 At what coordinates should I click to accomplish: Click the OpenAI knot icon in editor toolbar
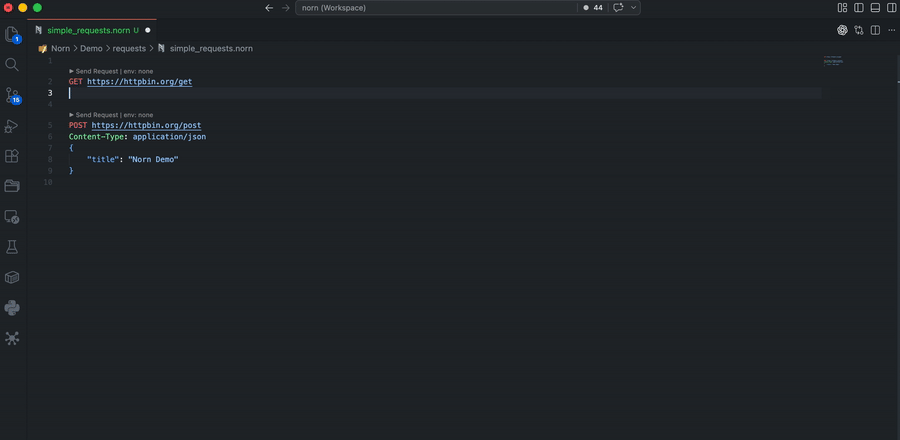pos(842,30)
